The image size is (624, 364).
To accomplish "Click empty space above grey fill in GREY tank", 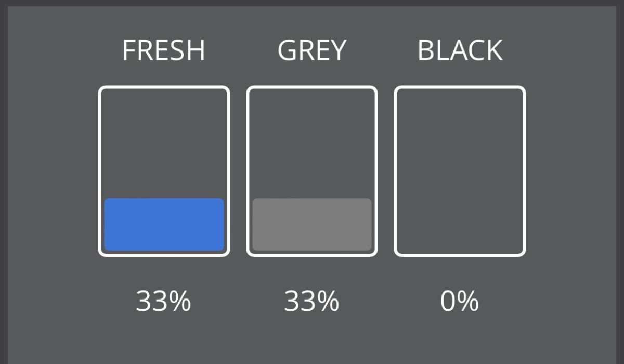I will tap(312, 143).
